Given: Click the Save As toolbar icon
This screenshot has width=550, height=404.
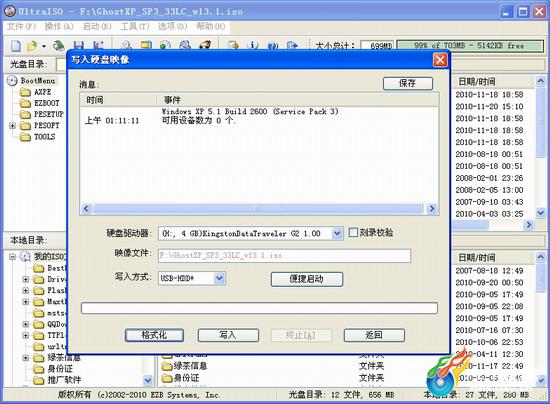Looking at the screenshot, I should [98, 45].
